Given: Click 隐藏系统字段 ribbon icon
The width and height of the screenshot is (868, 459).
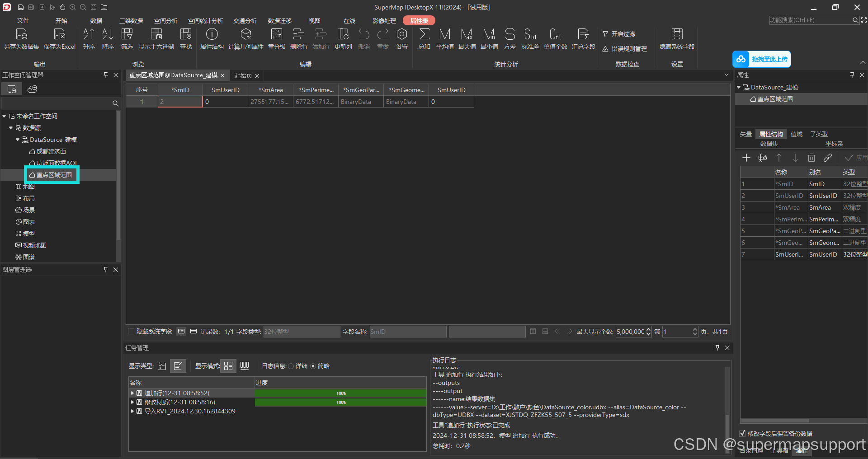Looking at the screenshot, I should pos(677,34).
